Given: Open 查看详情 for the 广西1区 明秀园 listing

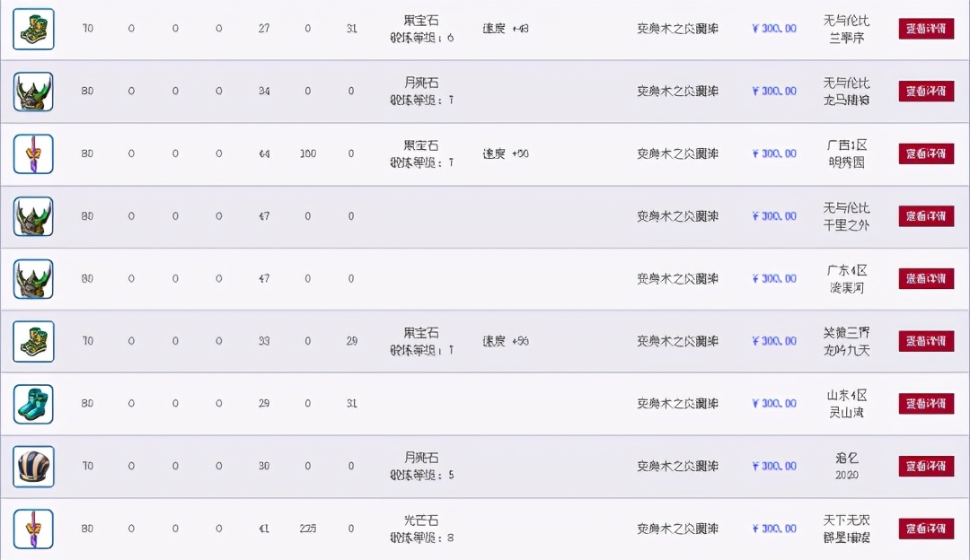Looking at the screenshot, I should coord(926,153).
